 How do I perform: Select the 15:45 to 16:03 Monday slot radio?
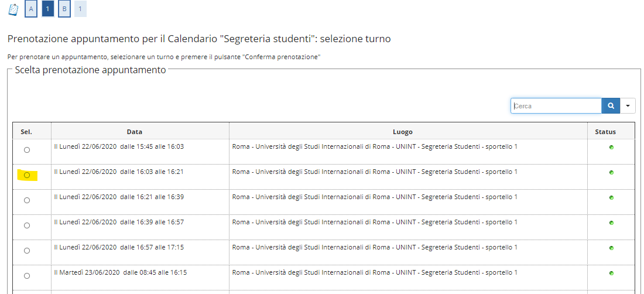point(27,150)
